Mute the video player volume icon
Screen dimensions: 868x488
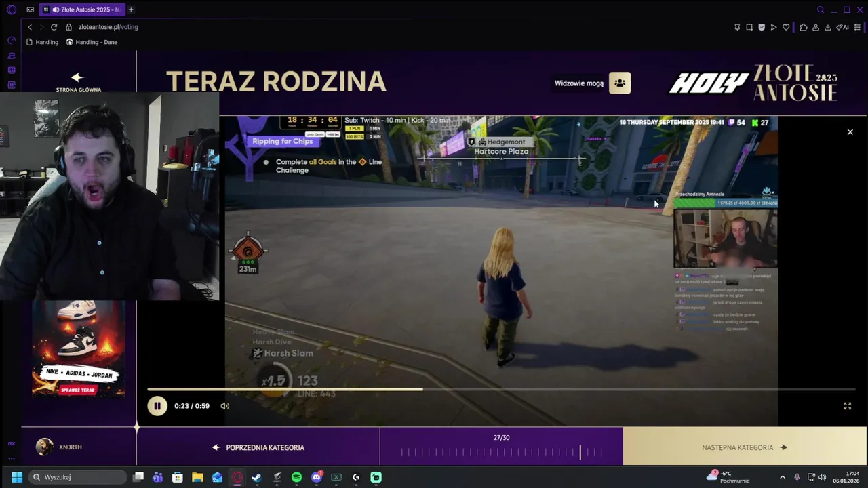(224, 406)
